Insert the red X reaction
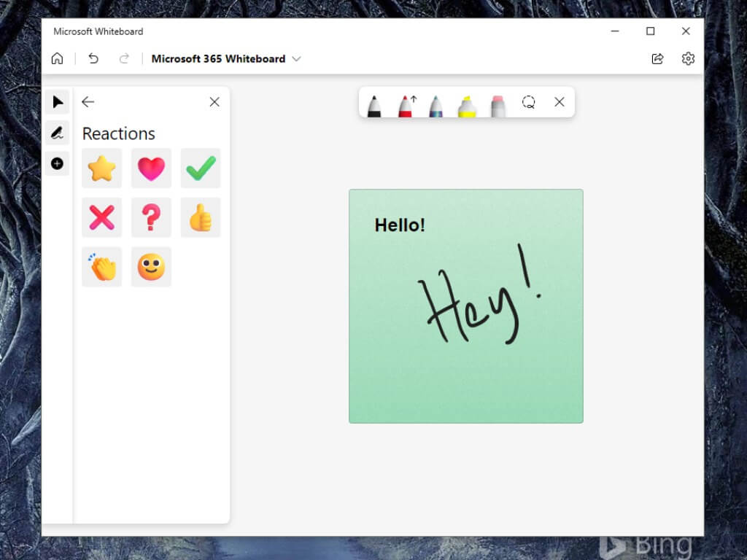The image size is (747, 560). [102, 217]
